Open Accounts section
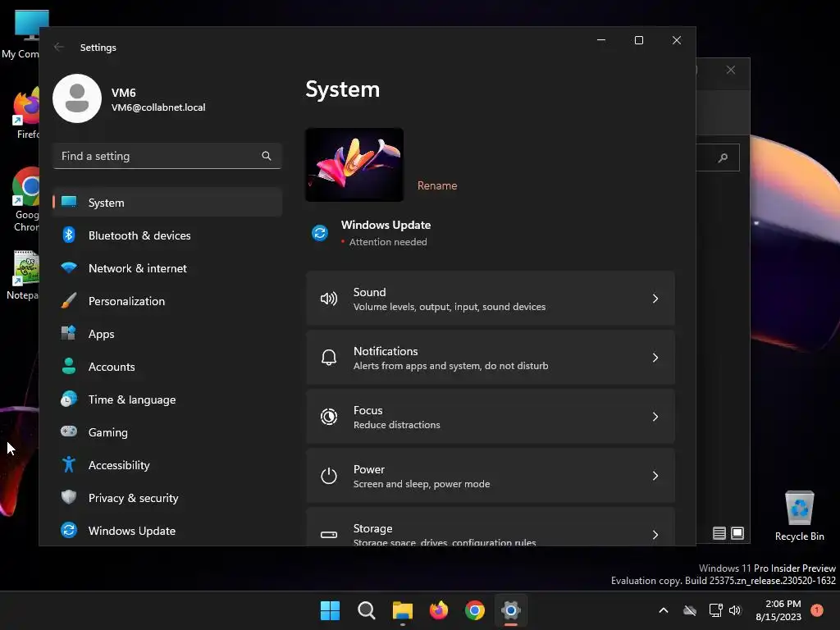The image size is (840, 630). point(167,367)
